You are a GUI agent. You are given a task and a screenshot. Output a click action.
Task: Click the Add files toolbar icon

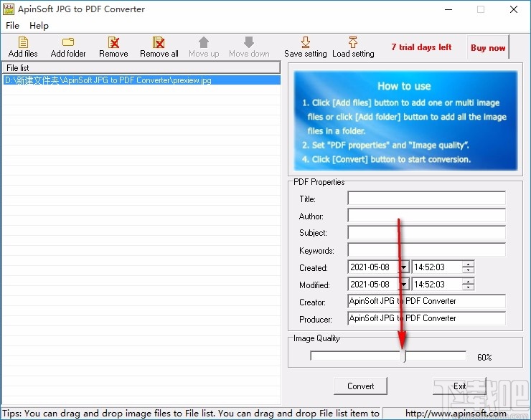[x=23, y=42]
